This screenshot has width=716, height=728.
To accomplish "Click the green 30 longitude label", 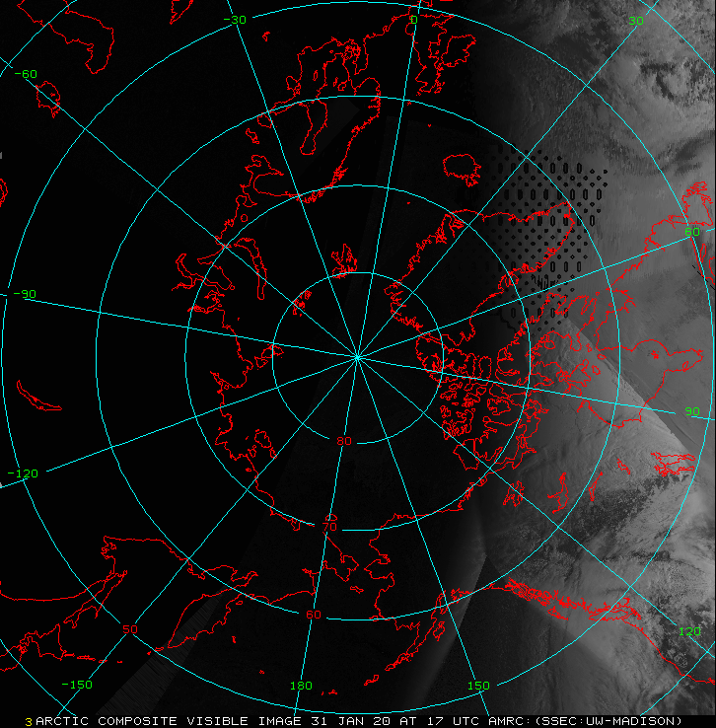I will click(x=636, y=21).
